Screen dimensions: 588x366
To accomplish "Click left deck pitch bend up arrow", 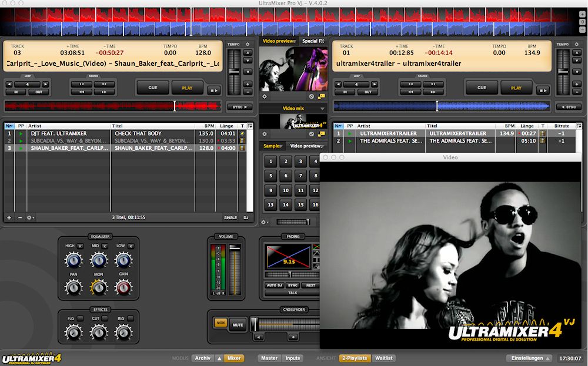I will pyautogui.click(x=248, y=53).
